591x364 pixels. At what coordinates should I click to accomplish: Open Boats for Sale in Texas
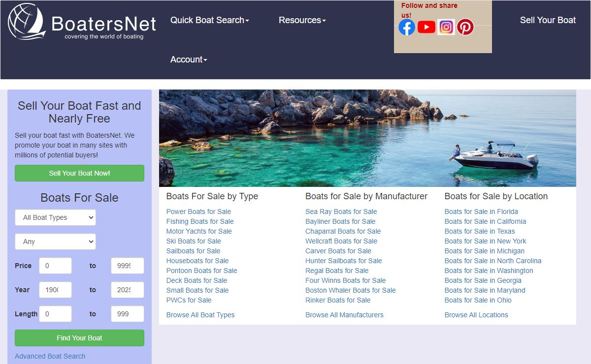tap(480, 231)
